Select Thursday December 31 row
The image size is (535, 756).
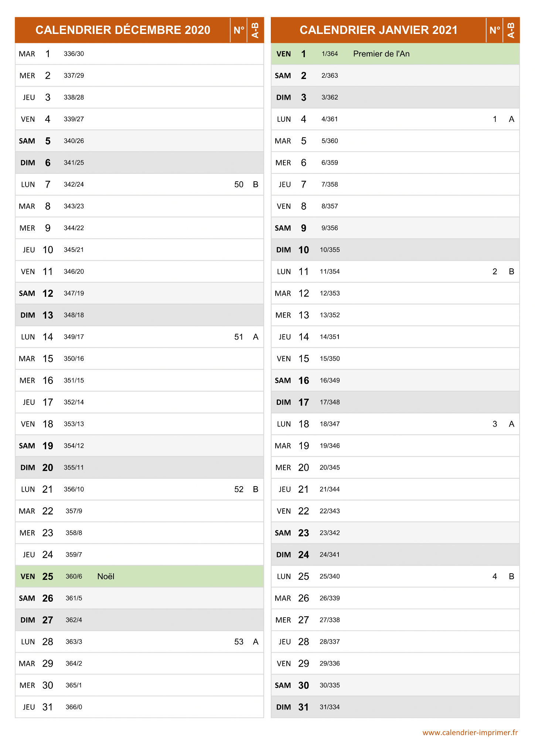click(x=139, y=707)
